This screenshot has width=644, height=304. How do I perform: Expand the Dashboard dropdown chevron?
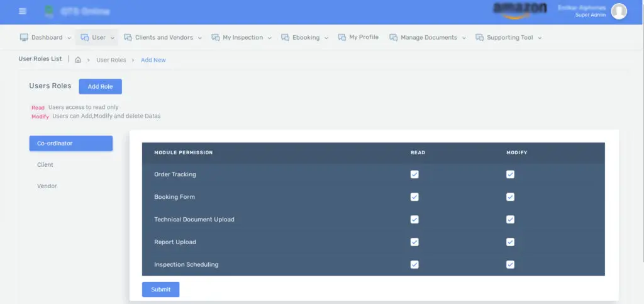pos(69,38)
